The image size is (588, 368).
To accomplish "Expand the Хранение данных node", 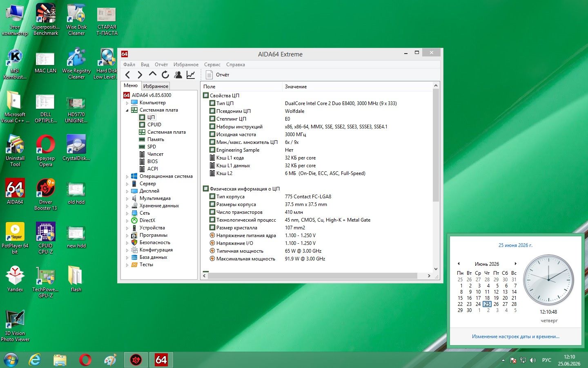I will (127, 206).
